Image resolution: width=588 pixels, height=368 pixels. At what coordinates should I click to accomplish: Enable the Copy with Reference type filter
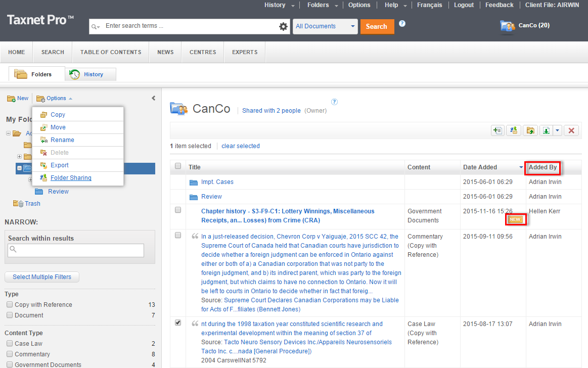click(x=10, y=304)
